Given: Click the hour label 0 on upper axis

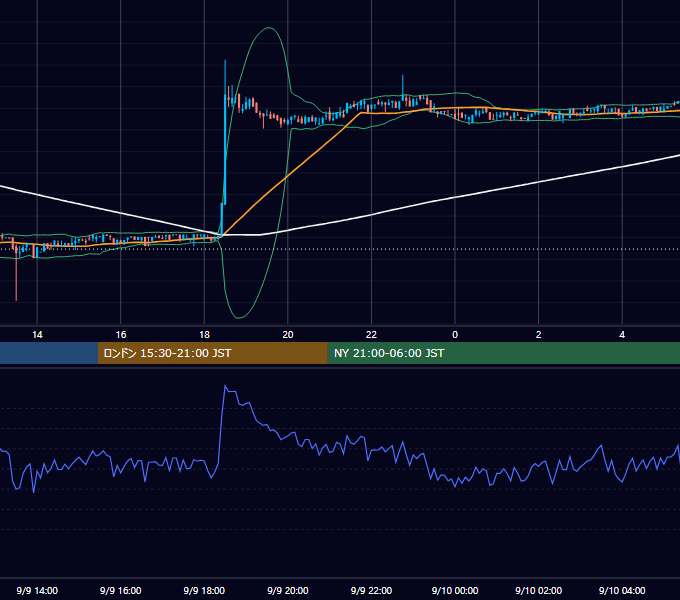Looking at the screenshot, I should click(455, 335).
